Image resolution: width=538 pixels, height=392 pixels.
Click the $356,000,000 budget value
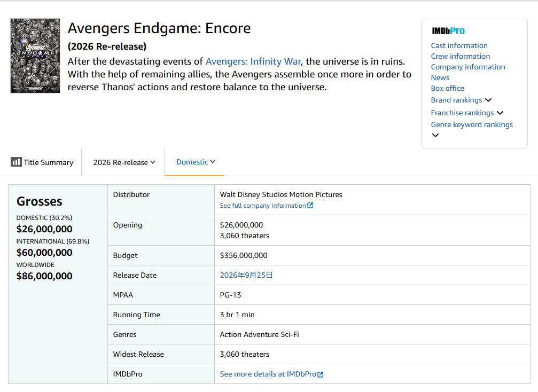tap(244, 255)
